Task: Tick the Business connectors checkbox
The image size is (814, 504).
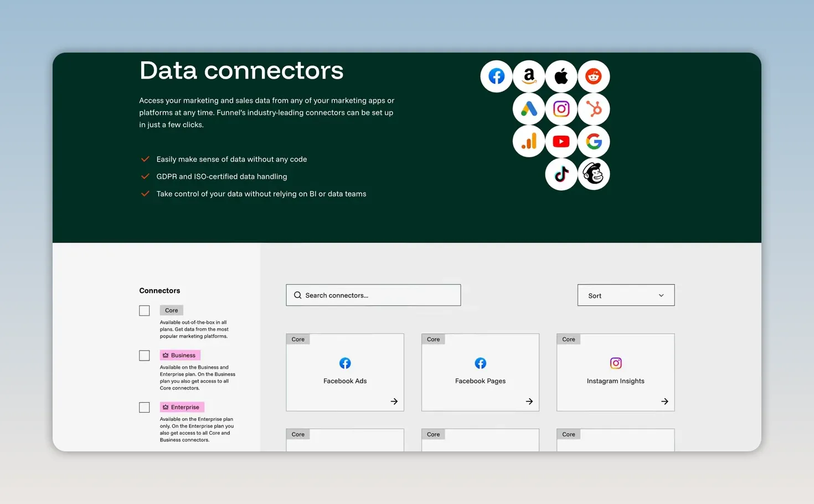Action: click(145, 356)
